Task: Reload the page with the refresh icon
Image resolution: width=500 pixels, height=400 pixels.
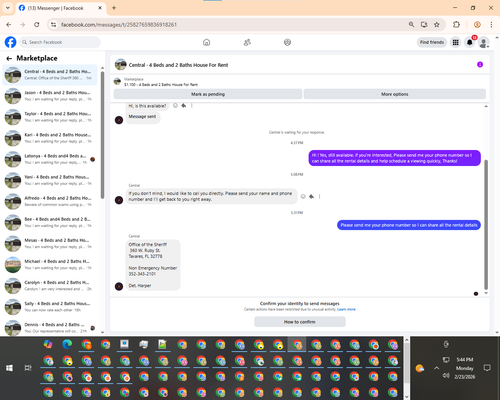Action: click(37, 25)
